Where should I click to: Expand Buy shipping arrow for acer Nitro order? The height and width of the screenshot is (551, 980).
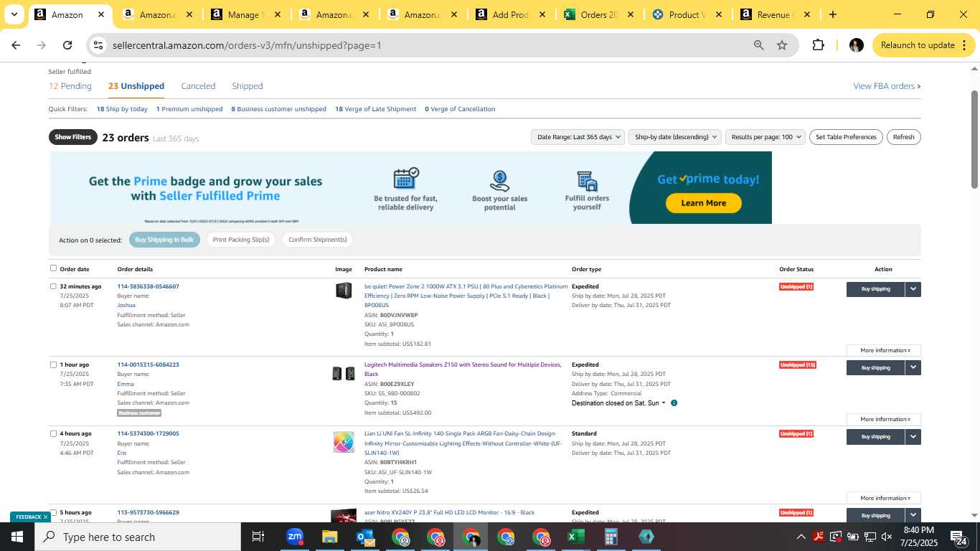click(913, 515)
